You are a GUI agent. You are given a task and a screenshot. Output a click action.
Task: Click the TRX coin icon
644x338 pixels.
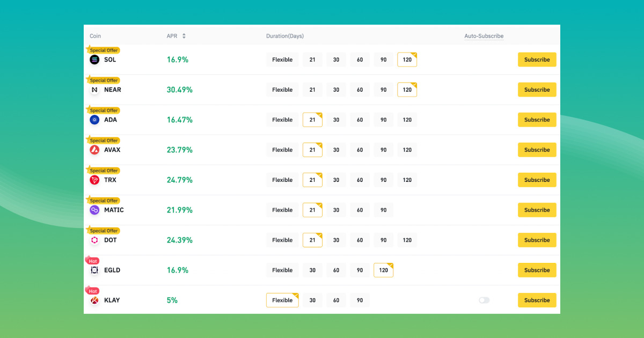[x=94, y=180]
